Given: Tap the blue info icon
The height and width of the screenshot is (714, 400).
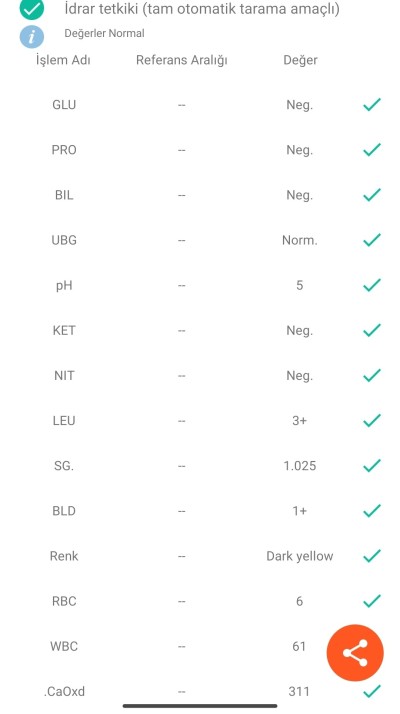Looking at the screenshot, I should pyautogui.click(x=32, y=36).
